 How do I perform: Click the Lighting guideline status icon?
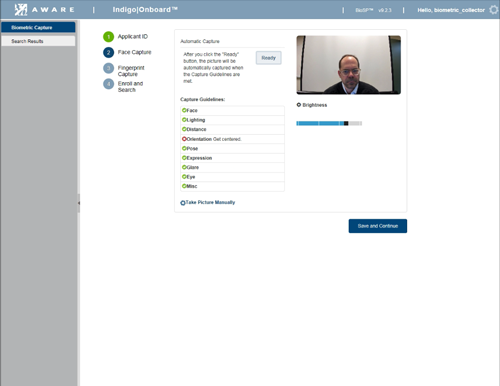(184, 120)
